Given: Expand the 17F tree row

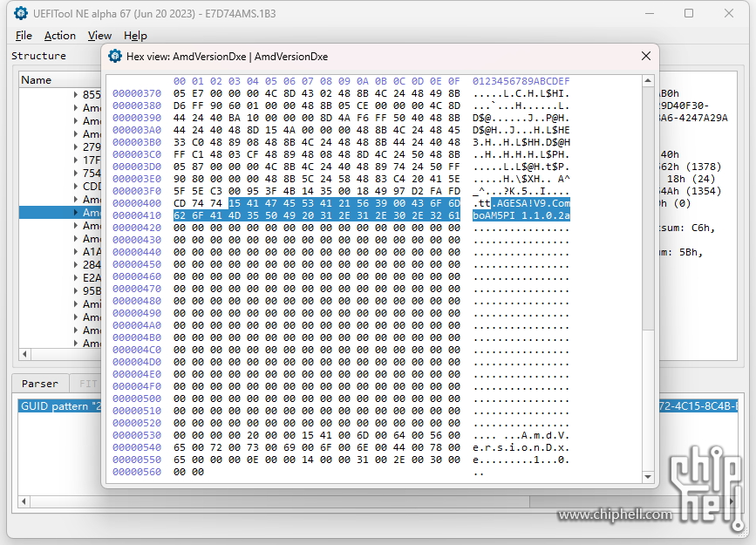Looking at the screenshot, I should (76, 160).
